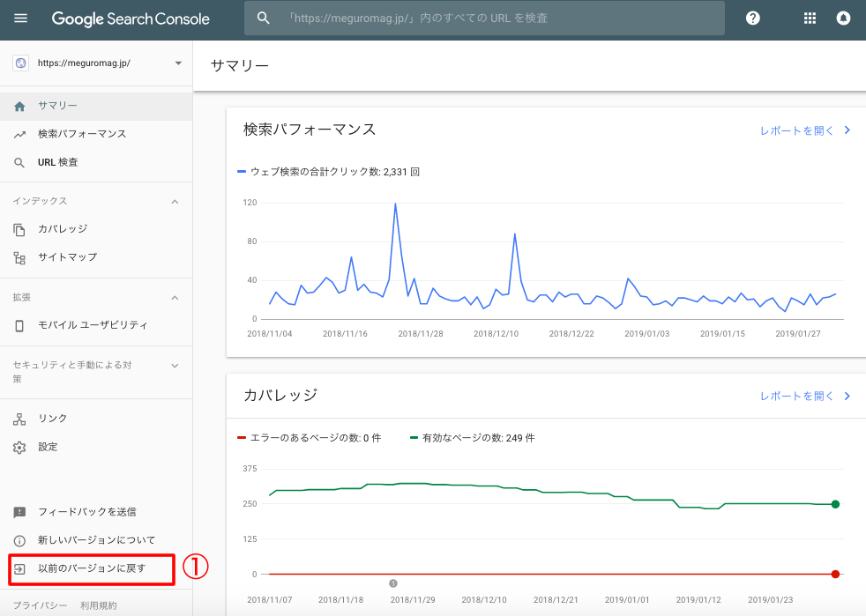Click the annotation marker on coverage chart
The width and height of the screenshot is (866, 616).
(x=393, y=583)
